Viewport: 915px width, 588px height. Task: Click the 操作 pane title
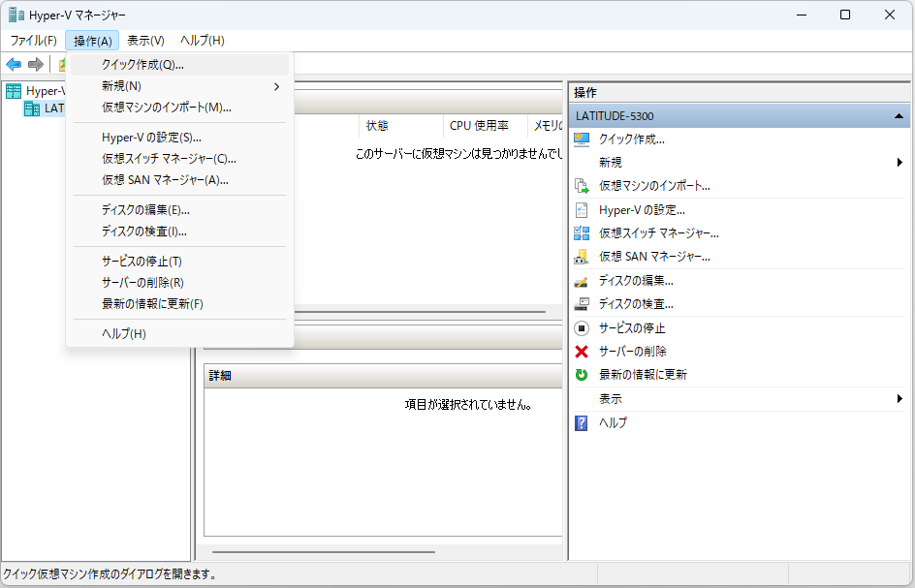585,93
